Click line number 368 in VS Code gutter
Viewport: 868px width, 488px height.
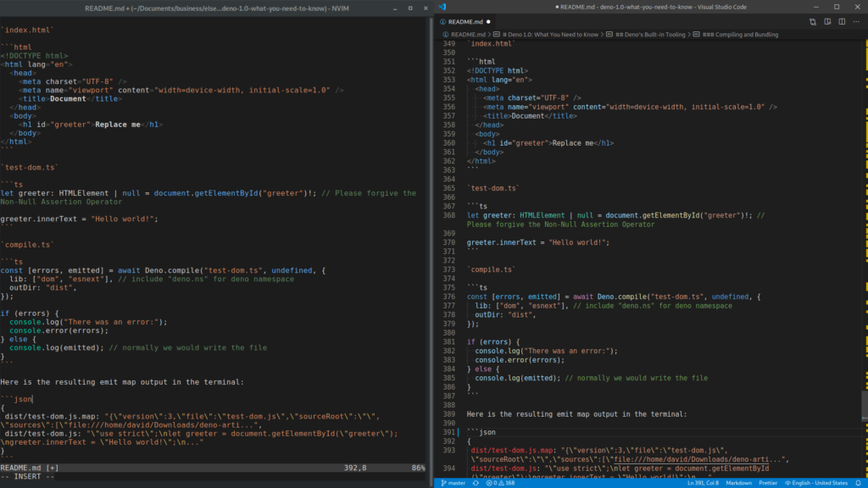coord(449,215)
